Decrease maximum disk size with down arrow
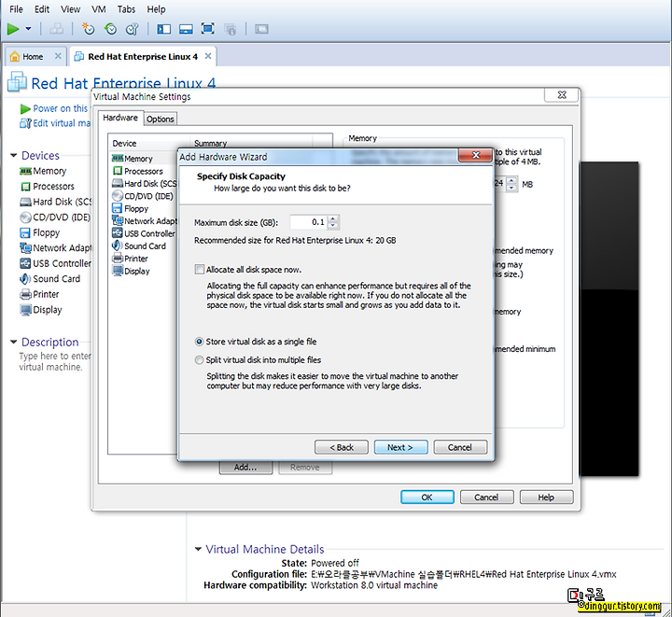 click(333, 225)
